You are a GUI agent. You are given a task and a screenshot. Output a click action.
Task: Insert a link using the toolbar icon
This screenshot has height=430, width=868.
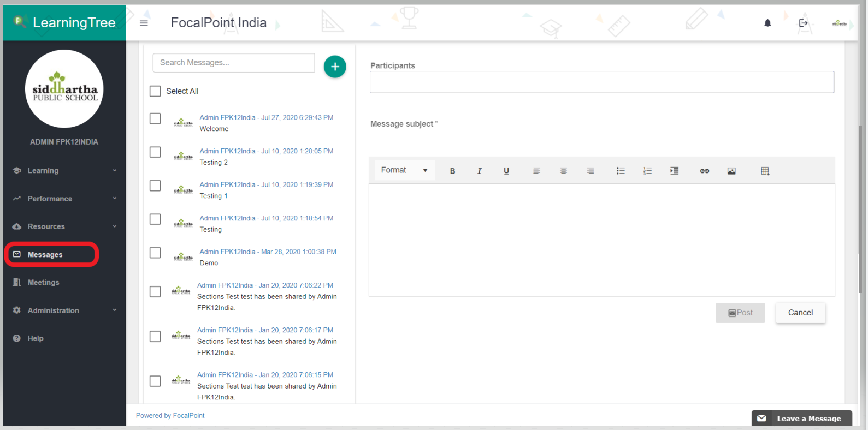coord(704,171)
